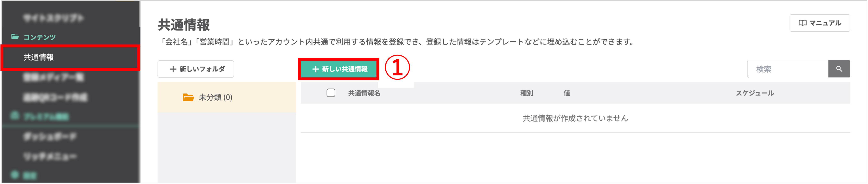Screen dimensions: 868x184
Task: Click the plus icon on 新しい共通情報
Action: [315, 69]
